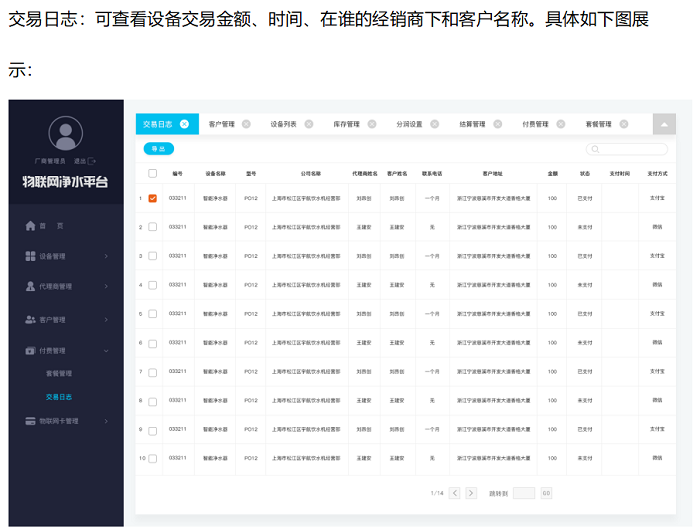The width and height of the screenshot is (700, 532).
Task: Go to next page with right arrow
Action: click(x=471, y=493)
